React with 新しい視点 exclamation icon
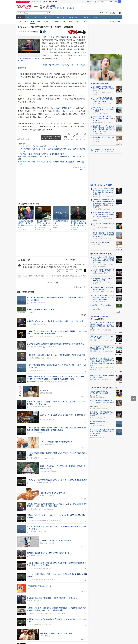The image size is (138, 644). click(83, 137)
